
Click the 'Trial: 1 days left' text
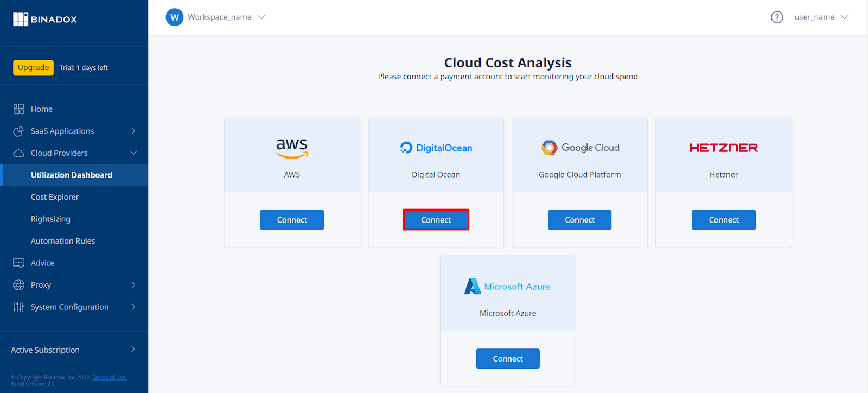click(x=84, y=68)
